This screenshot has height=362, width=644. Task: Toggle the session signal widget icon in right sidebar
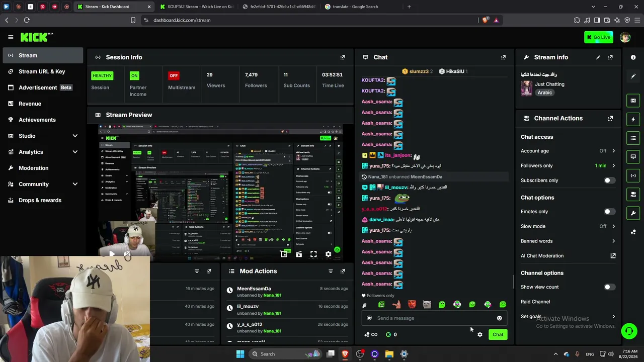point(633,175)
